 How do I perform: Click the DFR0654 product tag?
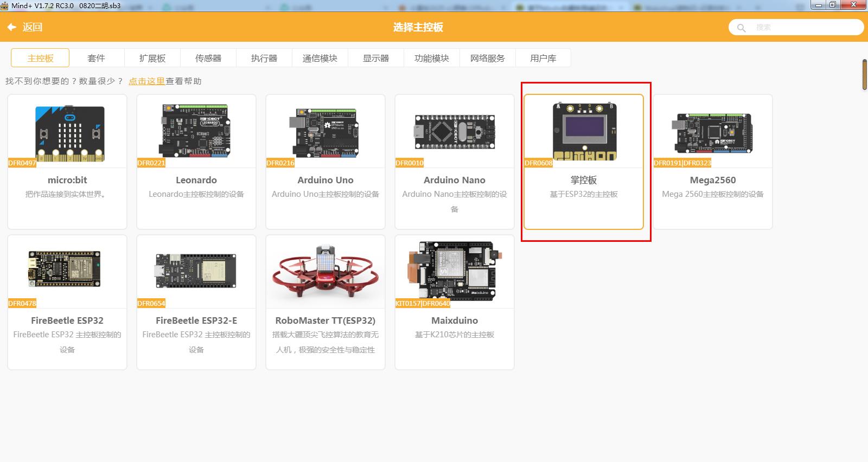[x=151, y=303]
